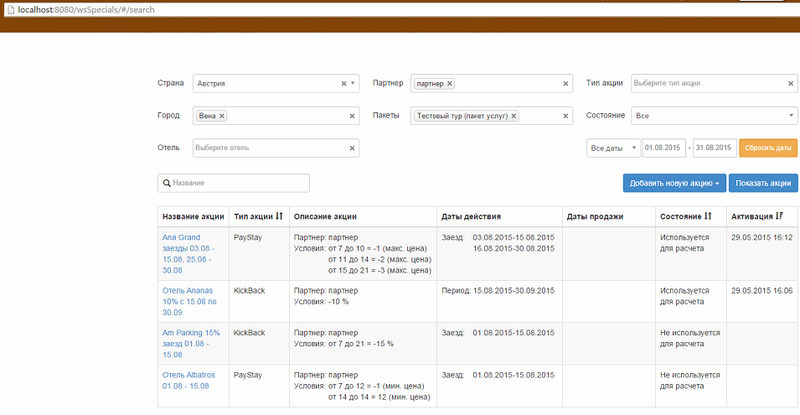
Task: Sort table by Состояние column icon
Action: (709, 216)
